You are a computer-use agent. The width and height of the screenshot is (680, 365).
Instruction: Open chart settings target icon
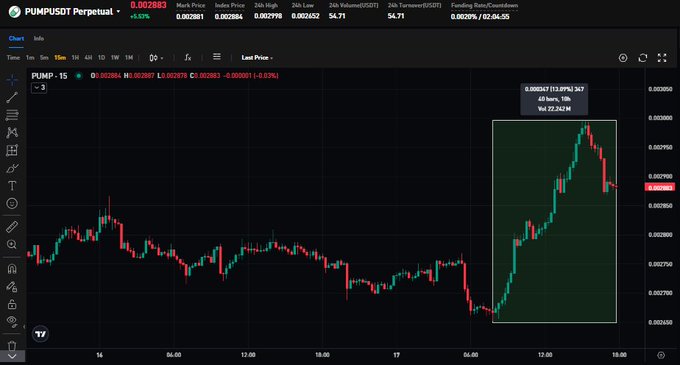pos(623,58)
